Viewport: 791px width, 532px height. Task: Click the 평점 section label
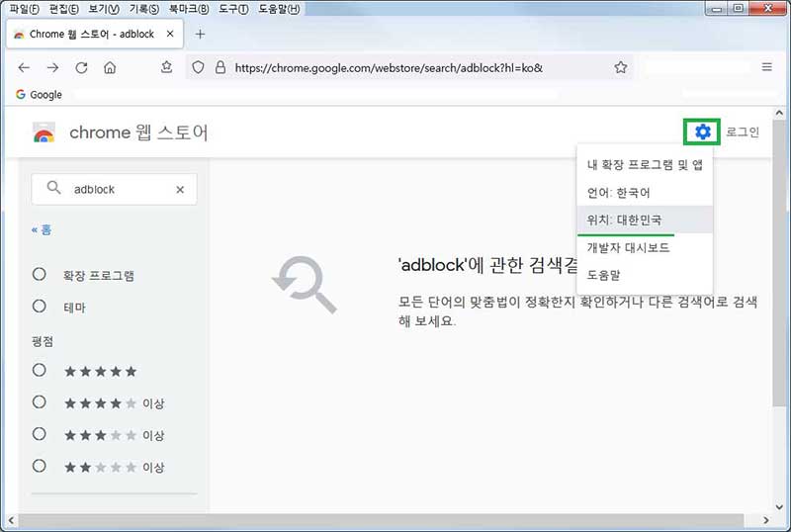pos(43,342)
